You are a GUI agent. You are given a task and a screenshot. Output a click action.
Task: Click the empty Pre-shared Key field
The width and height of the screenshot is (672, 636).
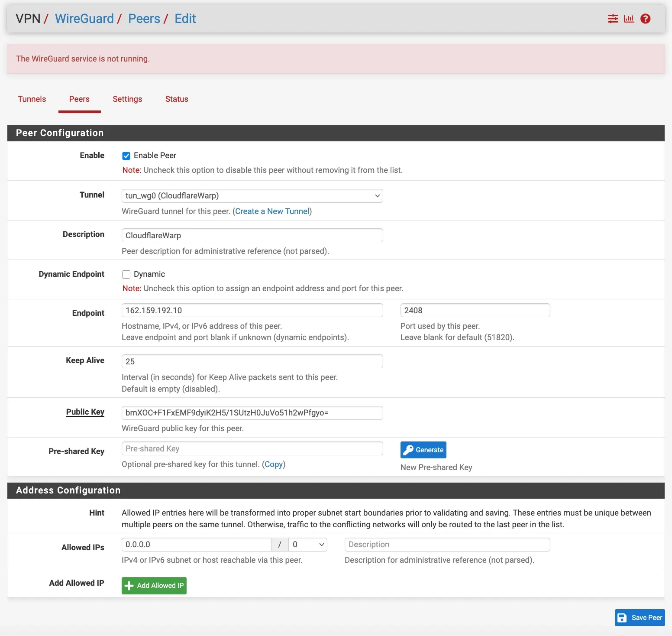pos(252,448)
